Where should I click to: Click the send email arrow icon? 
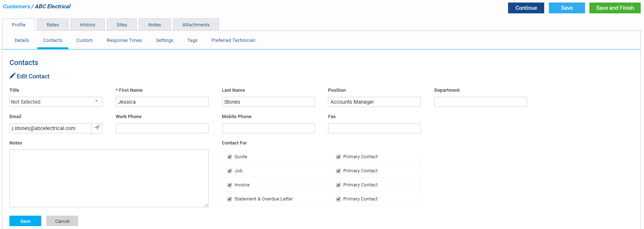point(97,128)
